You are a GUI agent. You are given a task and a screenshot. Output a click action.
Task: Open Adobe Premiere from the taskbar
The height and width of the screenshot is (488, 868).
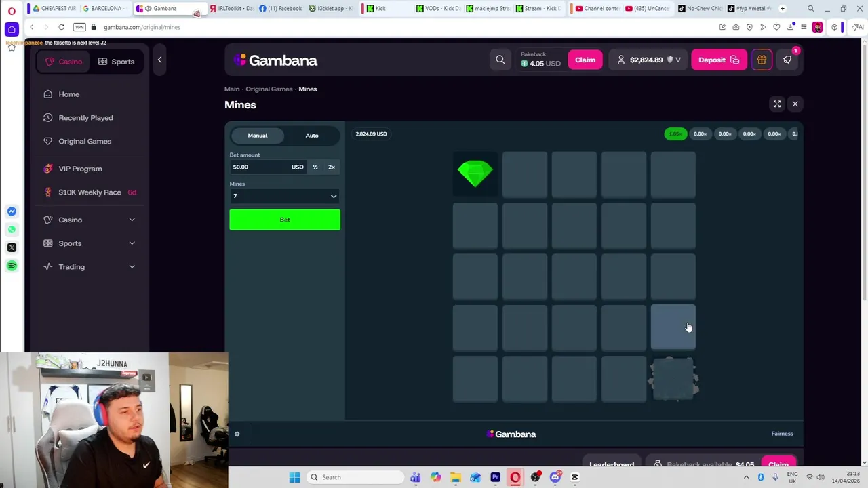coord(495,477)
